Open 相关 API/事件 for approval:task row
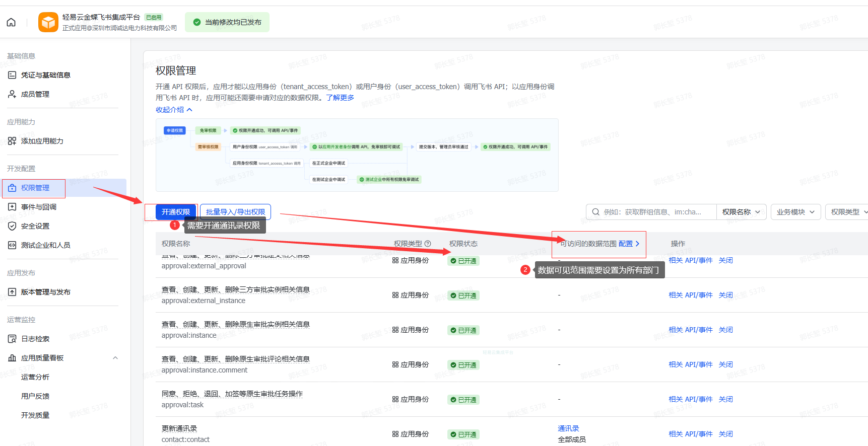 pyautogui.click(x=691, y=399)
